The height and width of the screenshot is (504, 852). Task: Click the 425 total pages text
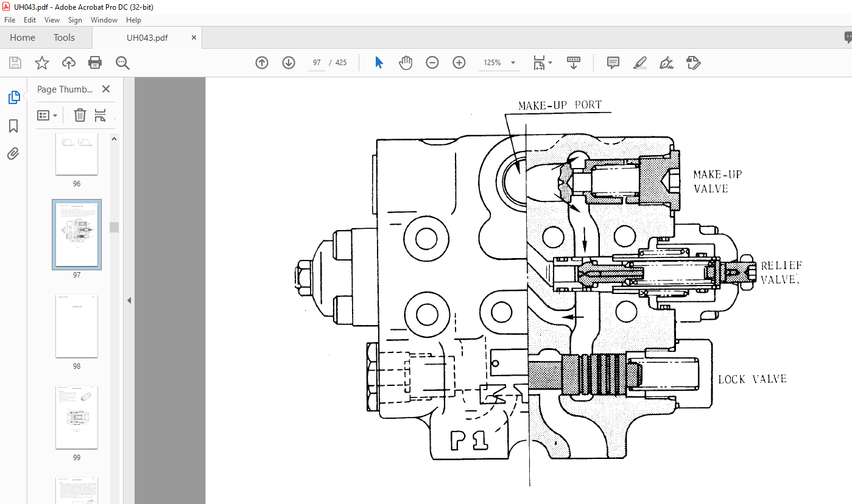coord(341,63)
